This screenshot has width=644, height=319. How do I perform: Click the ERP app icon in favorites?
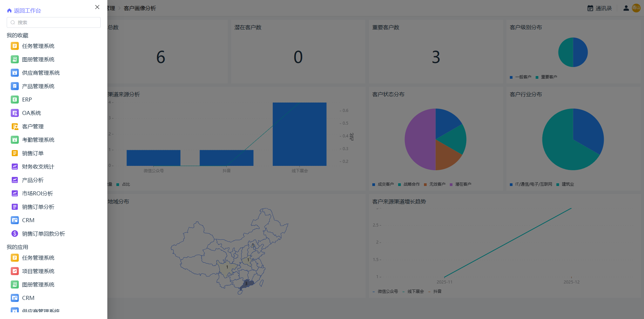pos(15,100)
